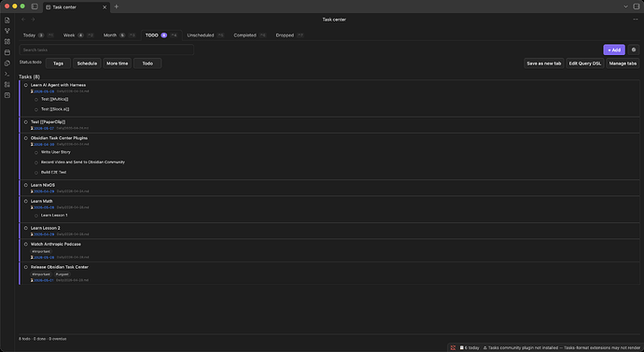Navigate forward with the right arrow
The height and width of the screenshot is (352, 644).
click(x=33, y=20)
